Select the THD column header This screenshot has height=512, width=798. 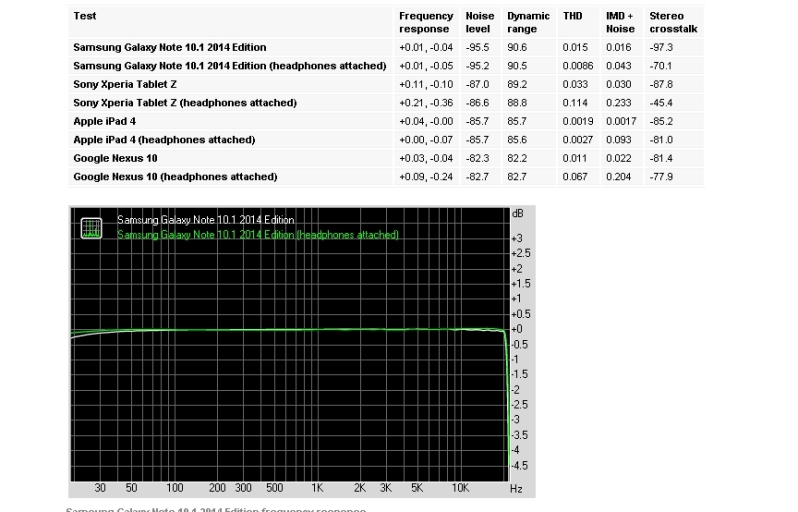tap(572, 16)
